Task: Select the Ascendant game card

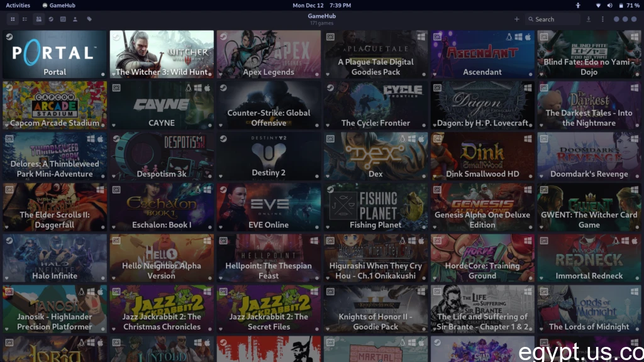Action: [482, 54]
